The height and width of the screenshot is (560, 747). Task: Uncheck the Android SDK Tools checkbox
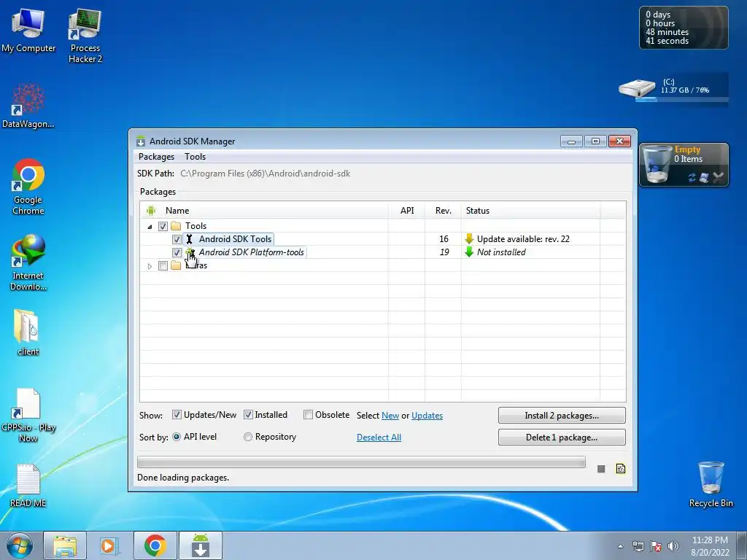[x=177, y=239]
